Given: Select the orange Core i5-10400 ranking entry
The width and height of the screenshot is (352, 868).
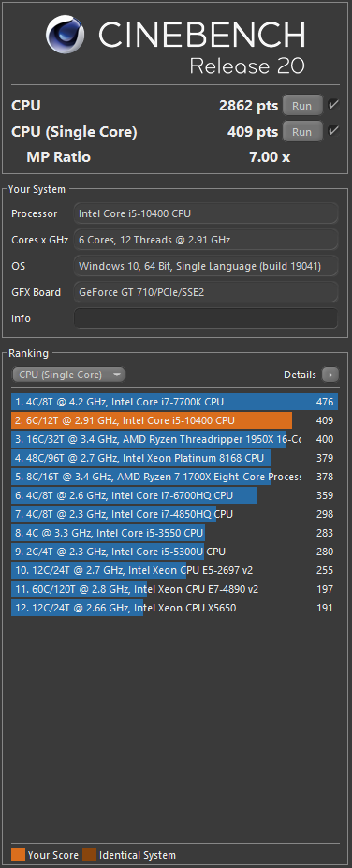Looking at the screenshot, I should pyautogui.click(x=174, y=420).
